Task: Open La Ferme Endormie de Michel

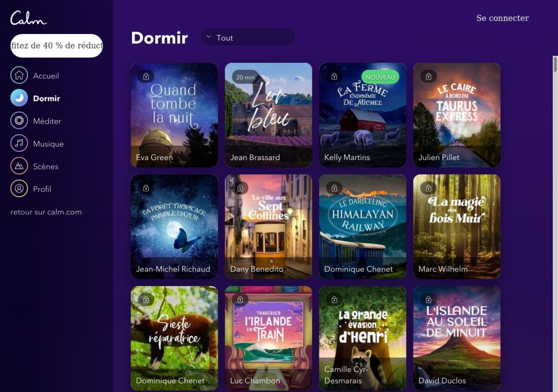Action: [363, 115]
